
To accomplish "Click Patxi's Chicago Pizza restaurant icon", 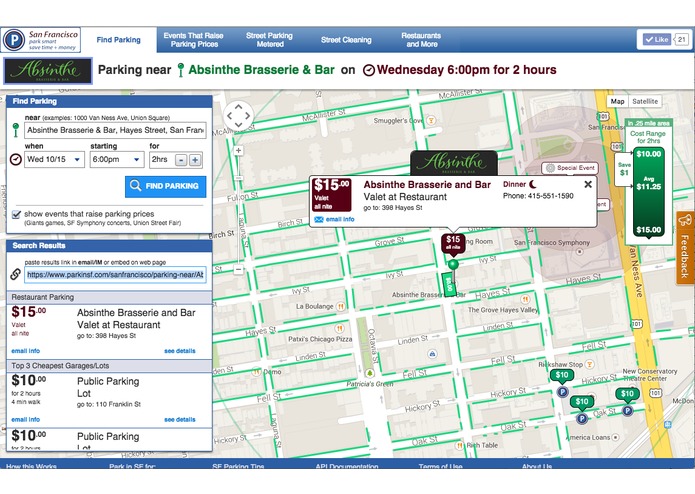I will tap(339, 328).
